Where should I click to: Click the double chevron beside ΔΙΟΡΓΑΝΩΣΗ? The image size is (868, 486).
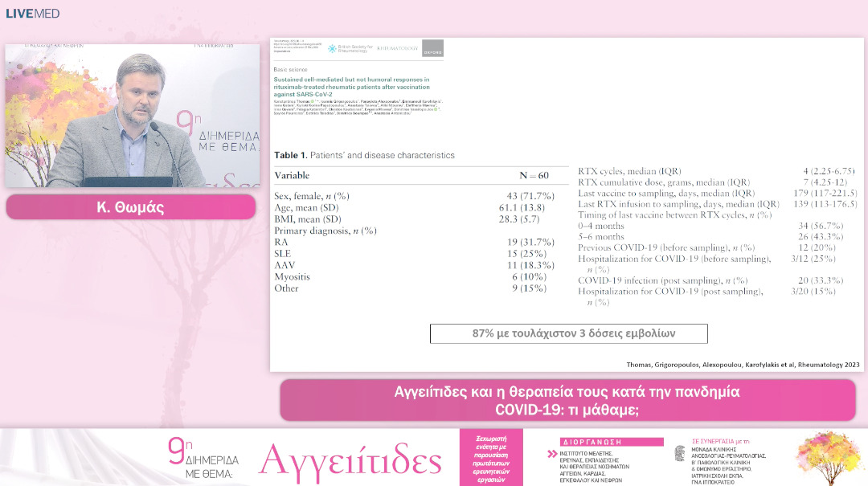click(551, 454)
